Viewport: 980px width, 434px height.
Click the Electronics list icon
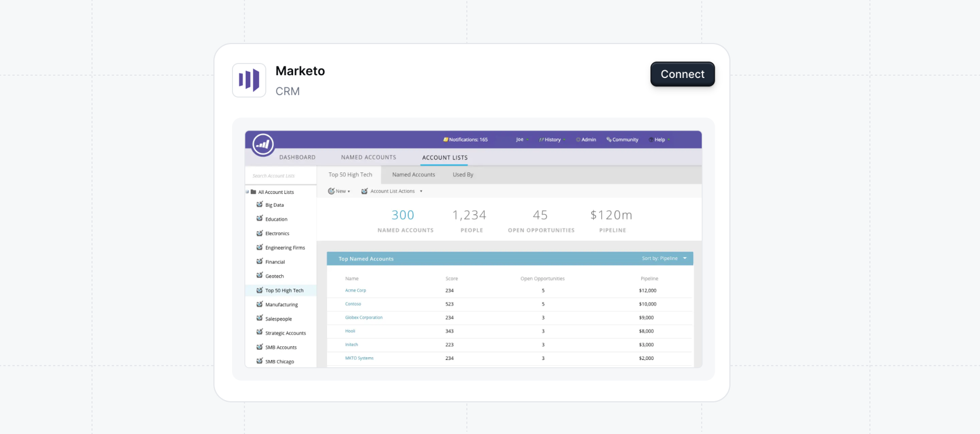(260, 233)
